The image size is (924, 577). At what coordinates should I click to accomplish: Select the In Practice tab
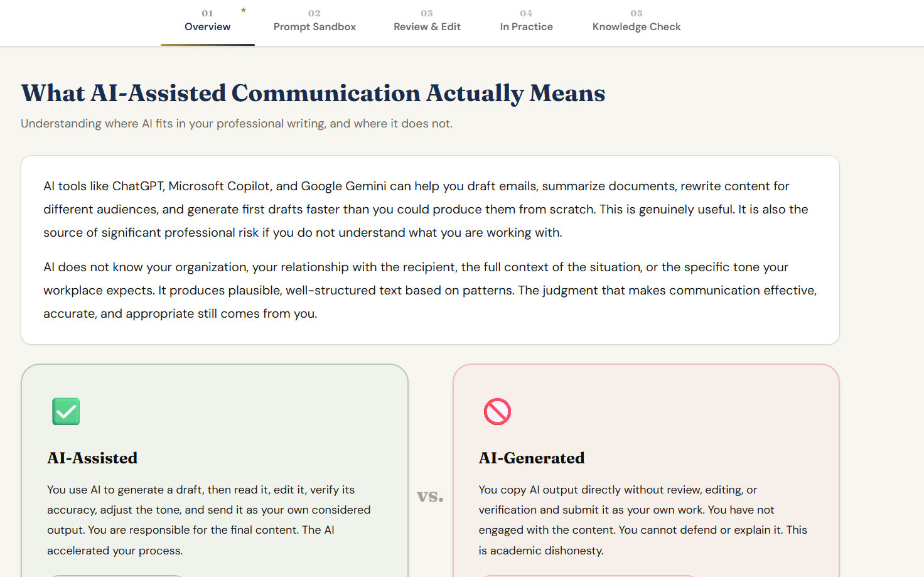[x=526, y=22]
